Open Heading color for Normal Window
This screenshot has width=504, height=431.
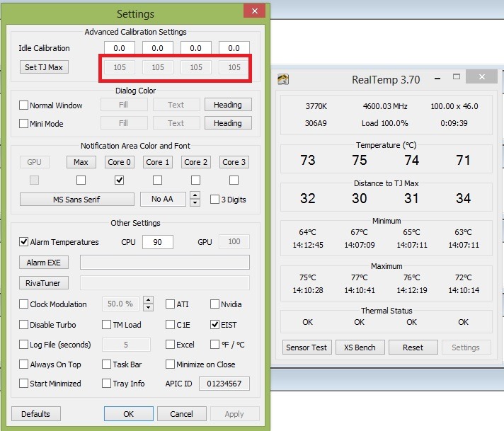(x=228, y=105)
